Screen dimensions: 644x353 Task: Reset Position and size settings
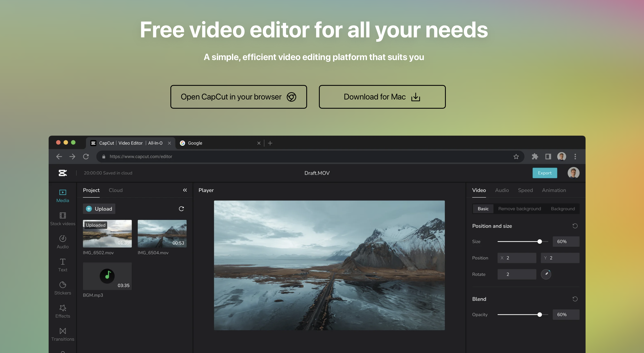coord(575,226)
